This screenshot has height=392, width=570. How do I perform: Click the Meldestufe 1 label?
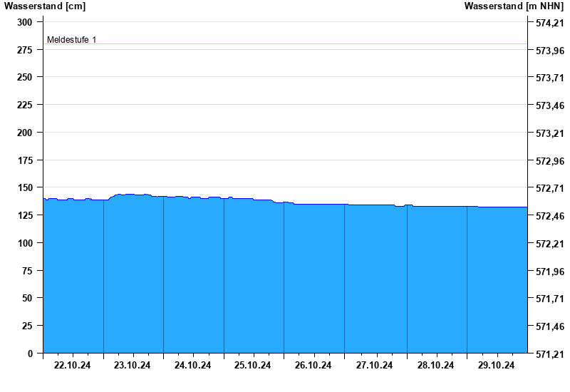pos(72,40)
